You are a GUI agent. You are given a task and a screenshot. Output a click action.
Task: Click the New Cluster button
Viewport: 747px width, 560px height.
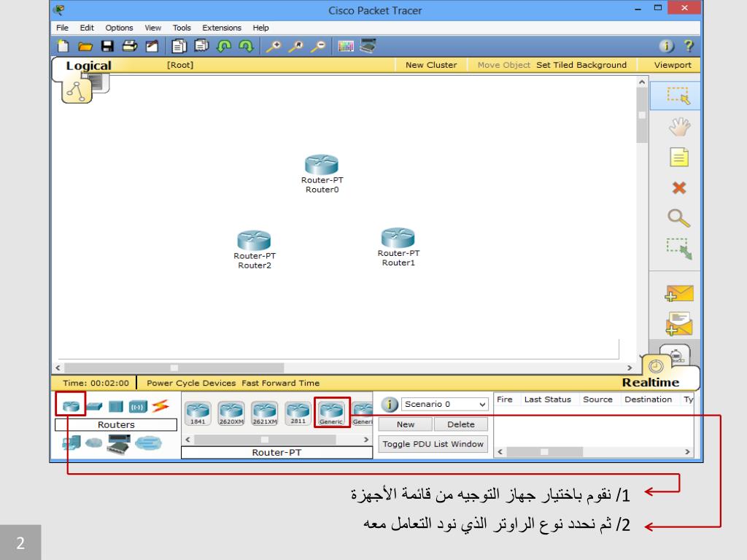(x=431, y=65)
